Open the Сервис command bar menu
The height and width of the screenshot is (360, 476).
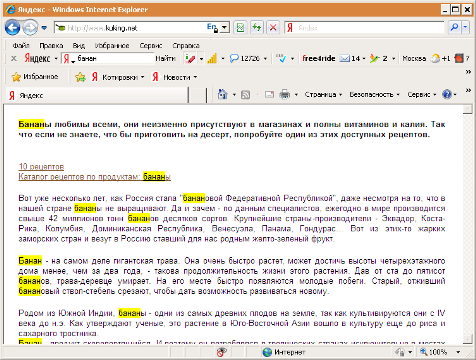point(422,95)
